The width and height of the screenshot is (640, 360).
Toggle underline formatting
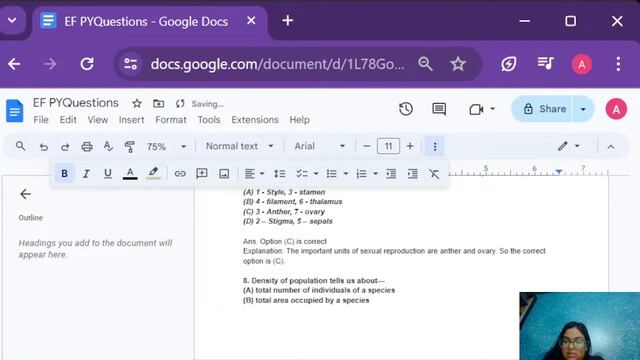point(108,173)
